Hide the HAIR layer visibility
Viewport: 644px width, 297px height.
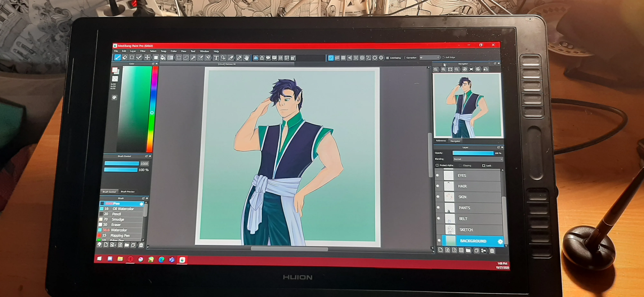pos(437,186)
